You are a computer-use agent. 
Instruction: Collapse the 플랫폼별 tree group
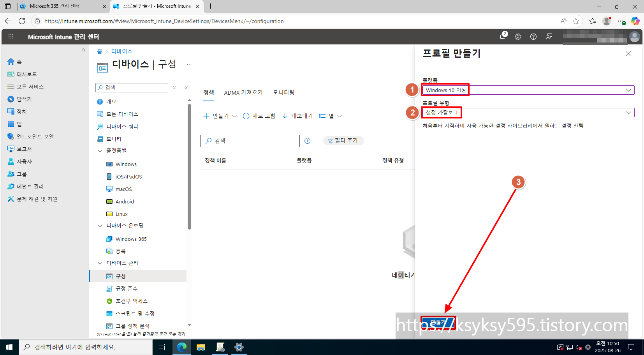pyautogui.click(x=100, y=151)
